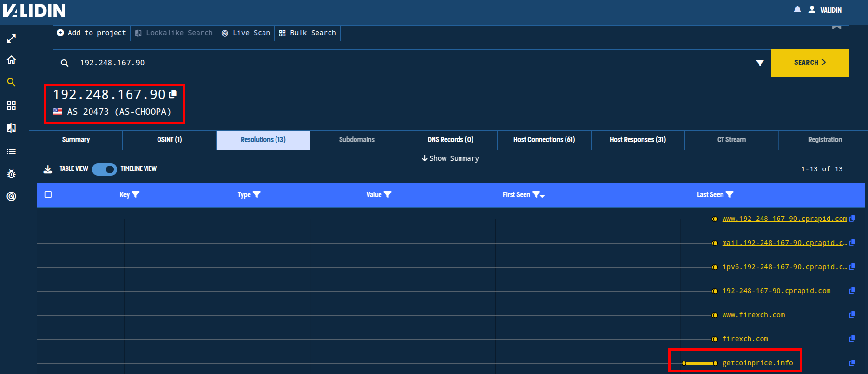The image size is (868, 374).
Task: Open the Host Connections (61) tab
Action: pyautogui.click(x=544, y=140)
